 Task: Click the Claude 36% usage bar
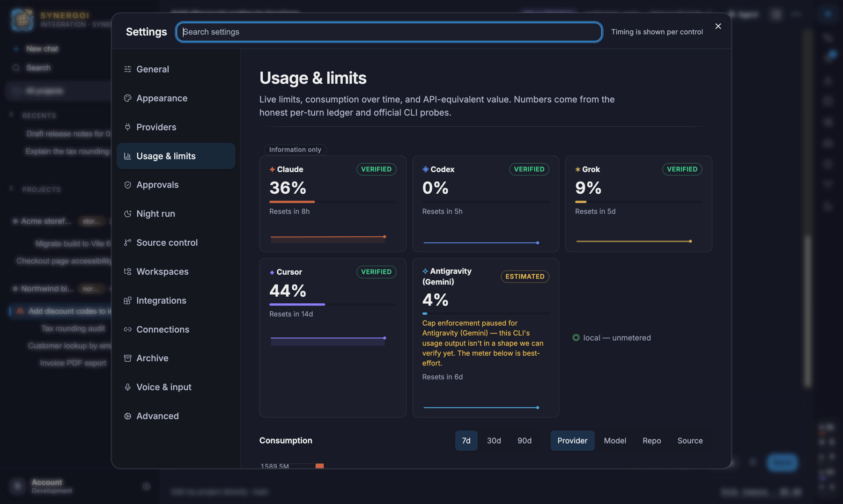[x=333, y=202]
